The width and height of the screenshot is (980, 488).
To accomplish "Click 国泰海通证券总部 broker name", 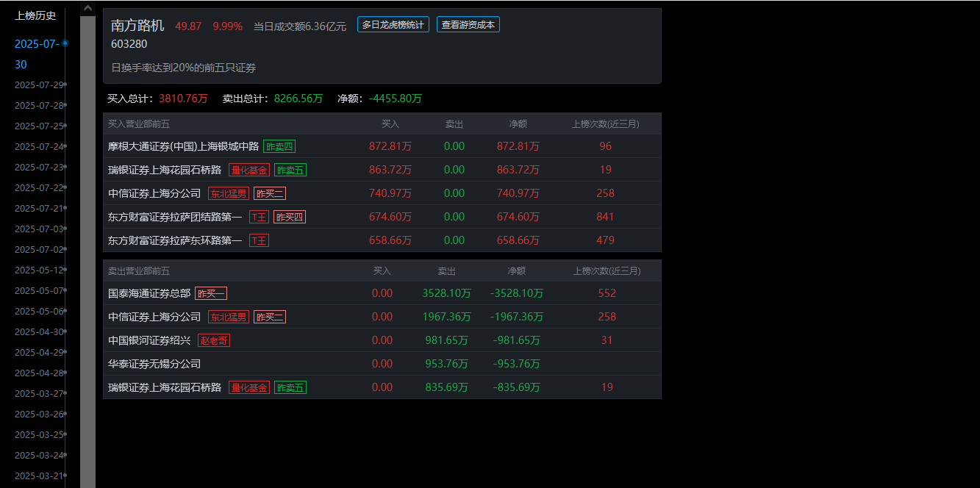I will pos(149,293).
